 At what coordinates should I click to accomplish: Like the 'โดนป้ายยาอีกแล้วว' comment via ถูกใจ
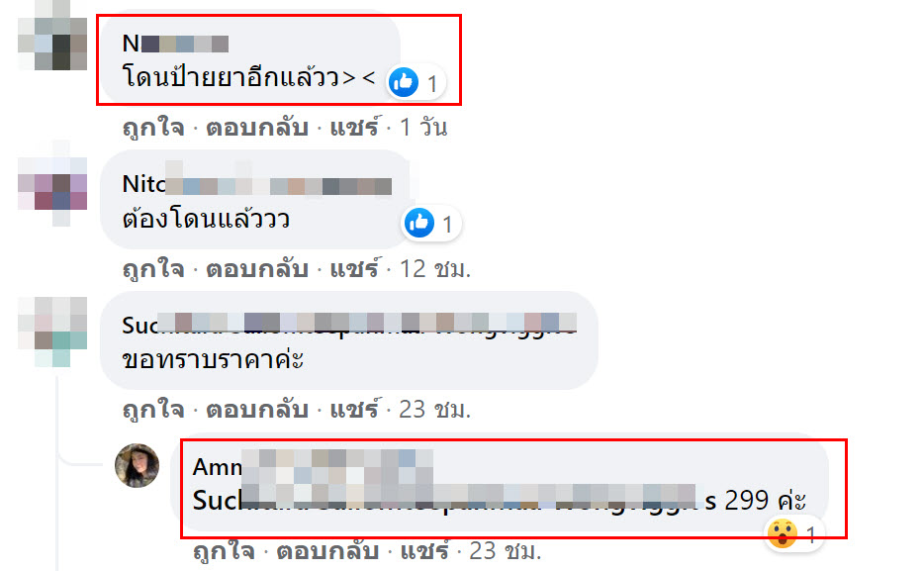pos(153,128)
